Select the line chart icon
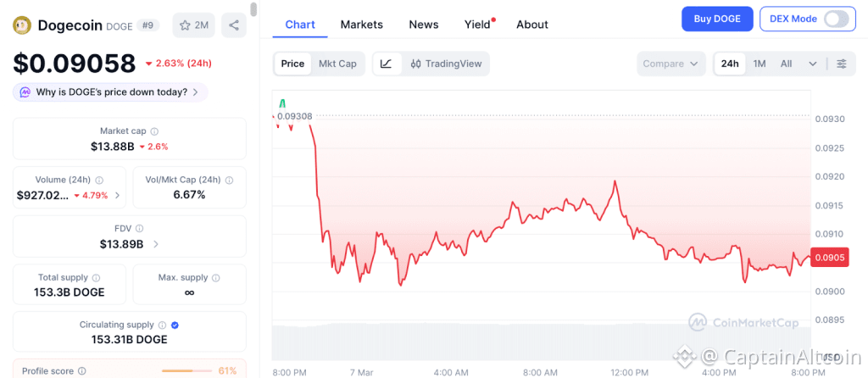Viewport: 868px width, 378px height. (387, 64)
